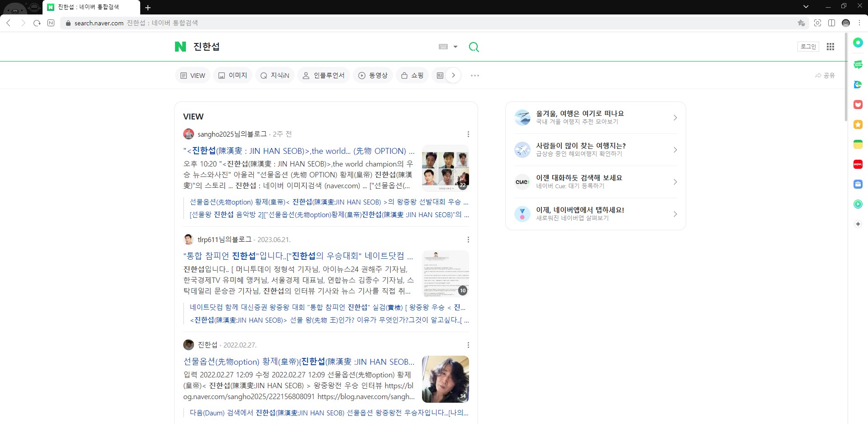Open tlrp611님의블로그 author link
868x424 pixels.
[x=224, y=240]
